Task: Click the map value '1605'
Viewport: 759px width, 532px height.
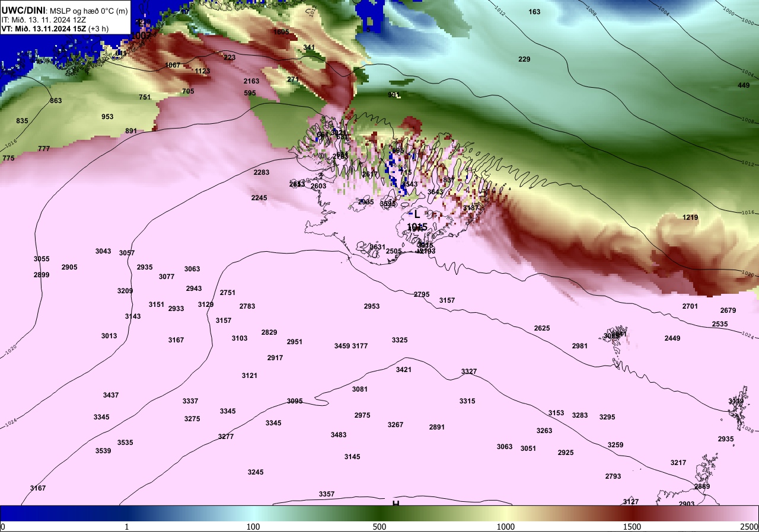Action: point(281,32)
